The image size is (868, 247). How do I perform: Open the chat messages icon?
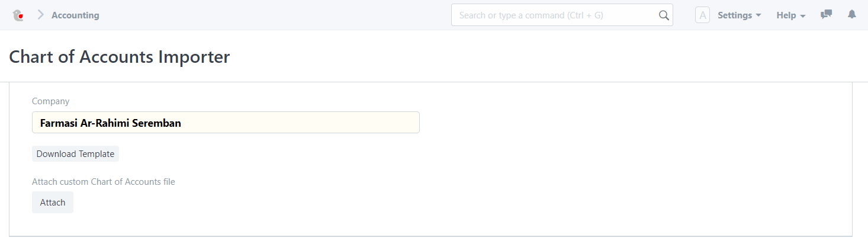(x=826, y=15)
